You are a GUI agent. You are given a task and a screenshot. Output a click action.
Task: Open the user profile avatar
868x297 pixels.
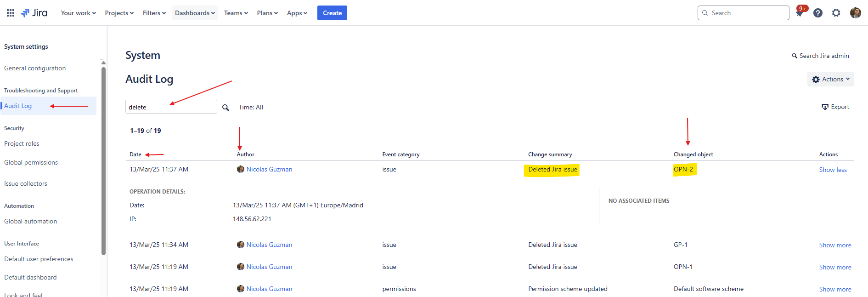pos(856,13)
